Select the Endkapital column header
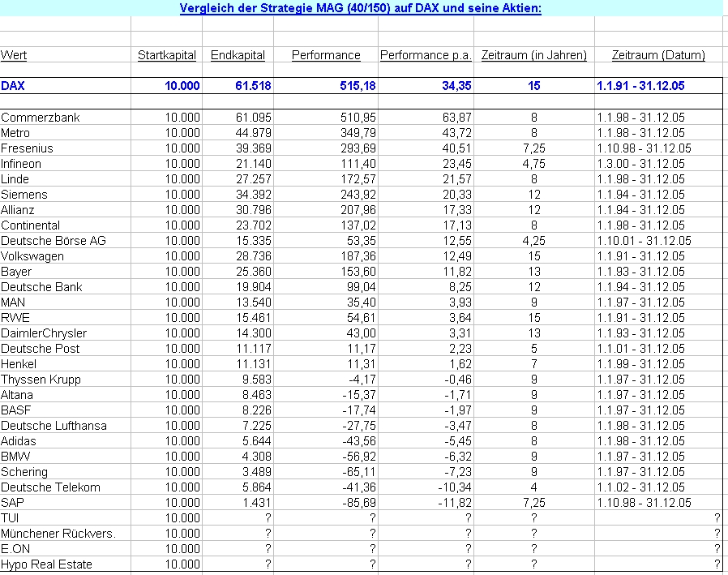The height and width of the screenshot is (575, 728). click(x=238, y=55)
